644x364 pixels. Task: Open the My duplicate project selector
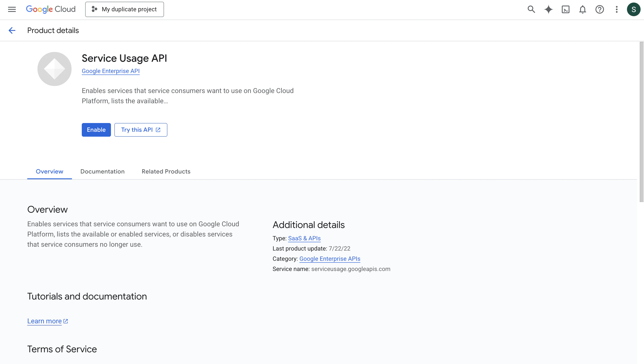click(x=125, y=10)
